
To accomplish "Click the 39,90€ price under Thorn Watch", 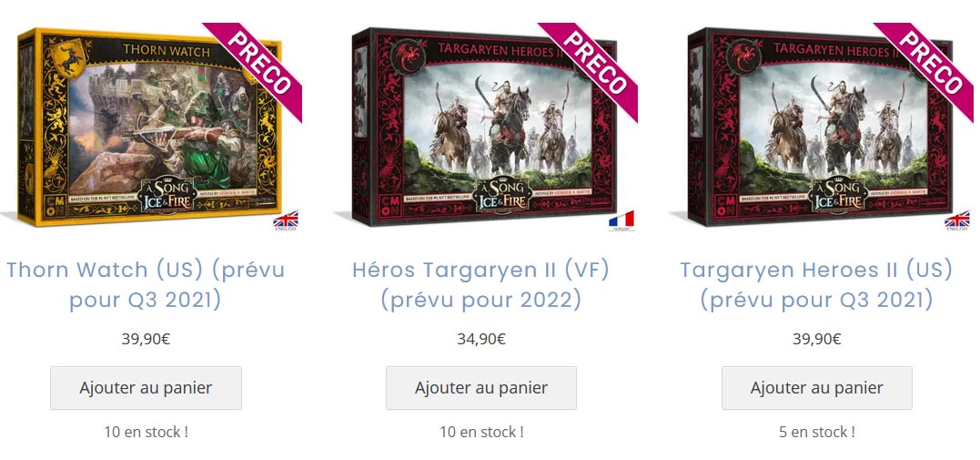I will 146,339.
